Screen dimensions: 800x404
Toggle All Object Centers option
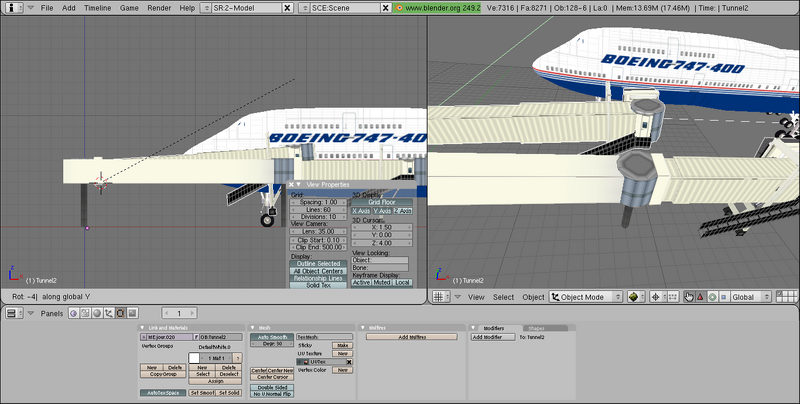(318, 271)
